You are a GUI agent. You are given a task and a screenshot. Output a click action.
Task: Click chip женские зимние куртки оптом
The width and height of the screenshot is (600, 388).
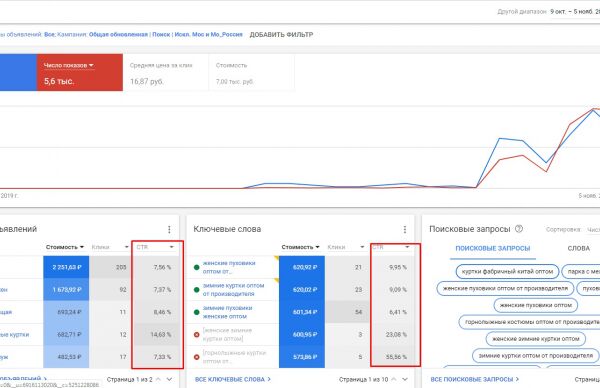click(536, 339)
